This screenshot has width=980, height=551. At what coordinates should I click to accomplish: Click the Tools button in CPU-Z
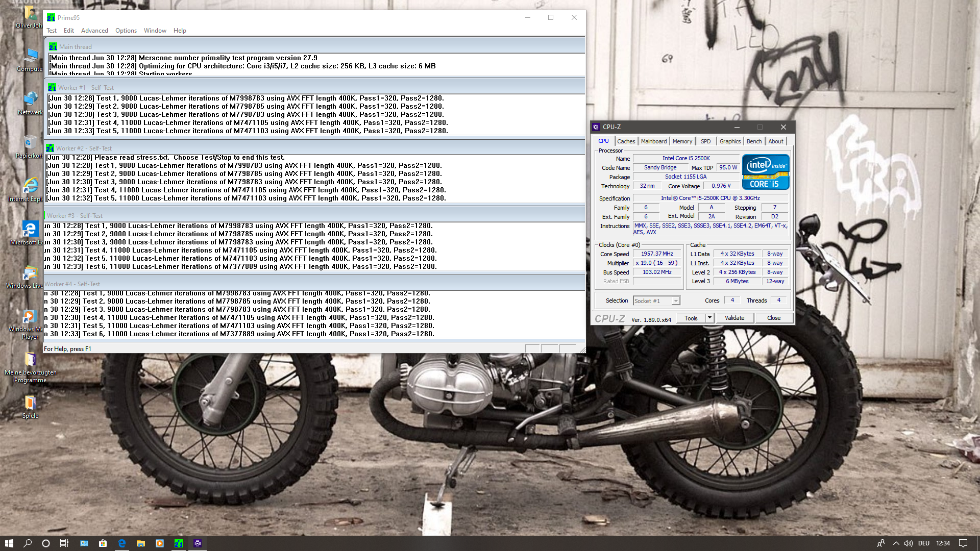(x=691, y=318)
